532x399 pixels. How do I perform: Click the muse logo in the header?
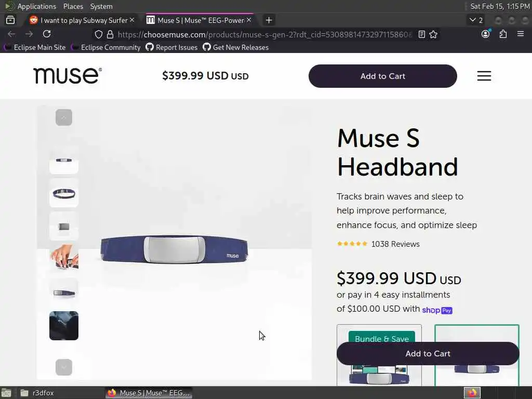point(67,75)
